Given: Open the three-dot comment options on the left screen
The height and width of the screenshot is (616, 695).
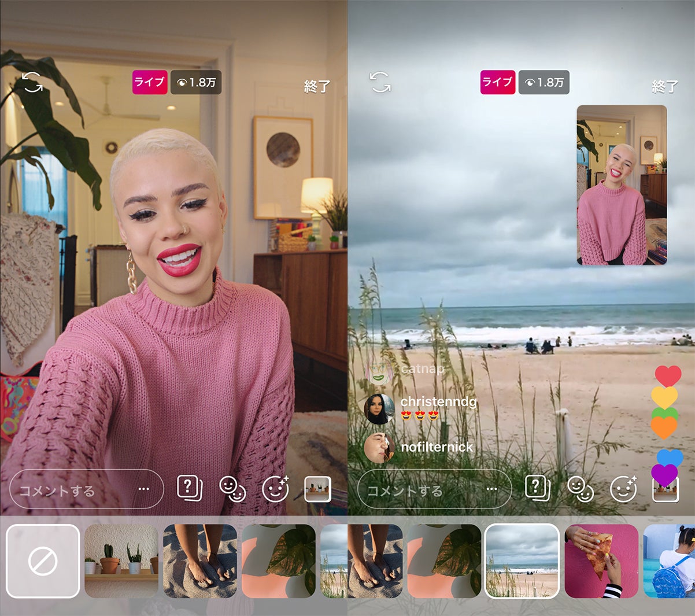Looking at the screenshot, I should (x=144, y=489).
